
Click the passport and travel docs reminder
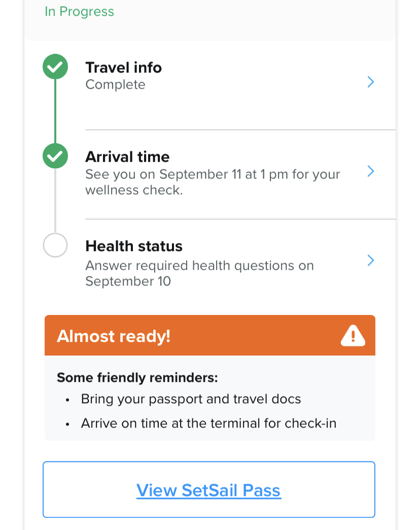pyautogui.click(x=191, y=399)
